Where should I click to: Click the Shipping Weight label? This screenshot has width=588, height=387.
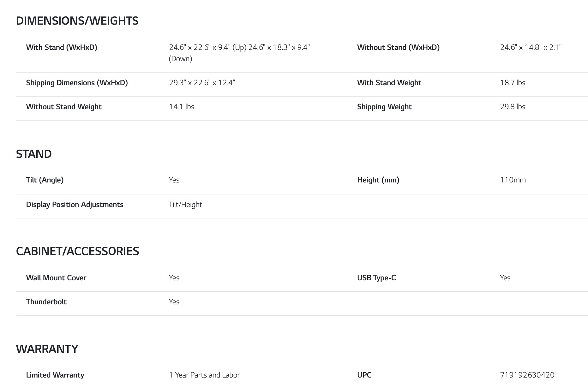click(384, 107)
